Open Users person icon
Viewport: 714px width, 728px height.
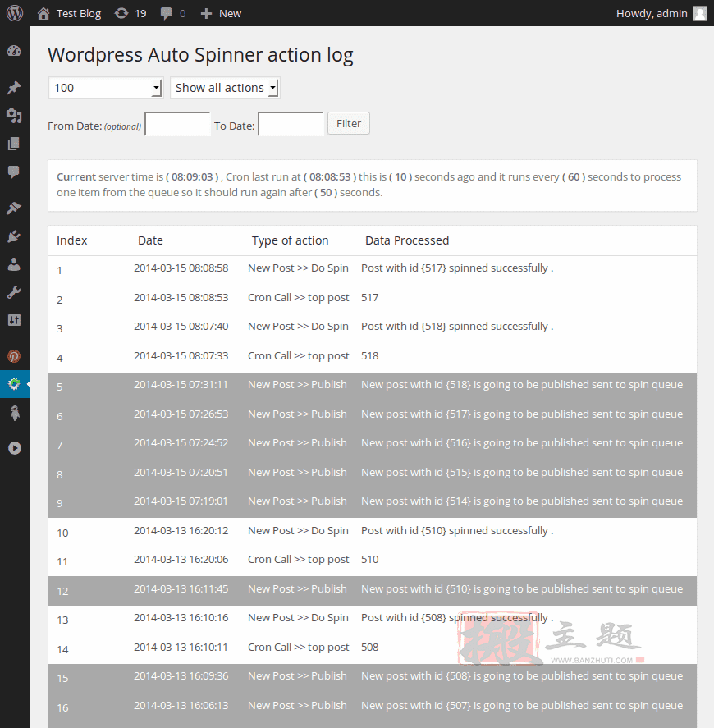(x=14, y=264)
